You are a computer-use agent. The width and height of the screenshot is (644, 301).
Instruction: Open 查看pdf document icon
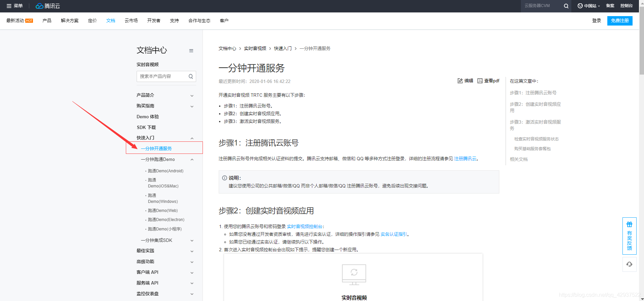480,81
